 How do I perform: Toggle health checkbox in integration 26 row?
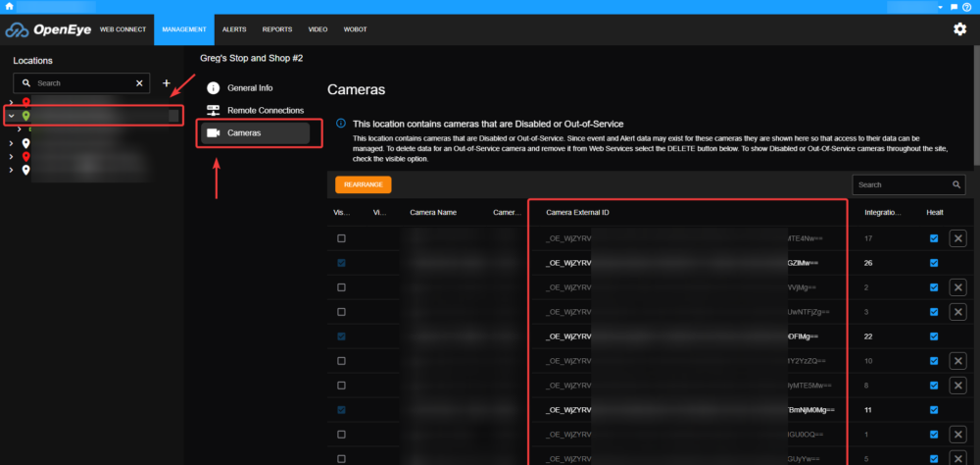pyautogui.click(x=934, y=263)
